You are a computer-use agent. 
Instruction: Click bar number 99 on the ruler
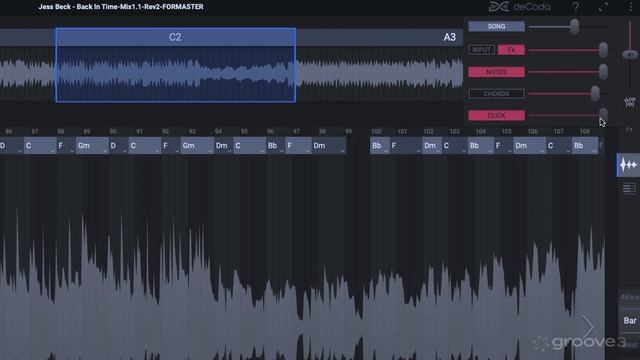pos(348,131)
